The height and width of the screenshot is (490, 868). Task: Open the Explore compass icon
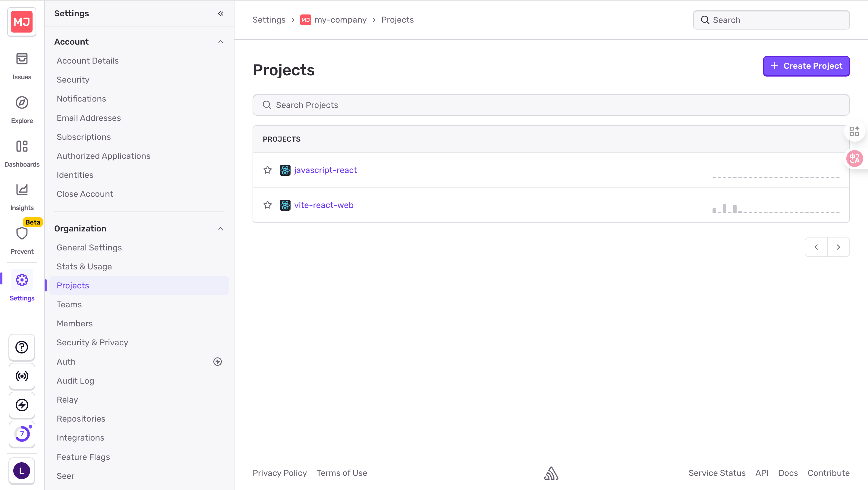tap(22, 102)
